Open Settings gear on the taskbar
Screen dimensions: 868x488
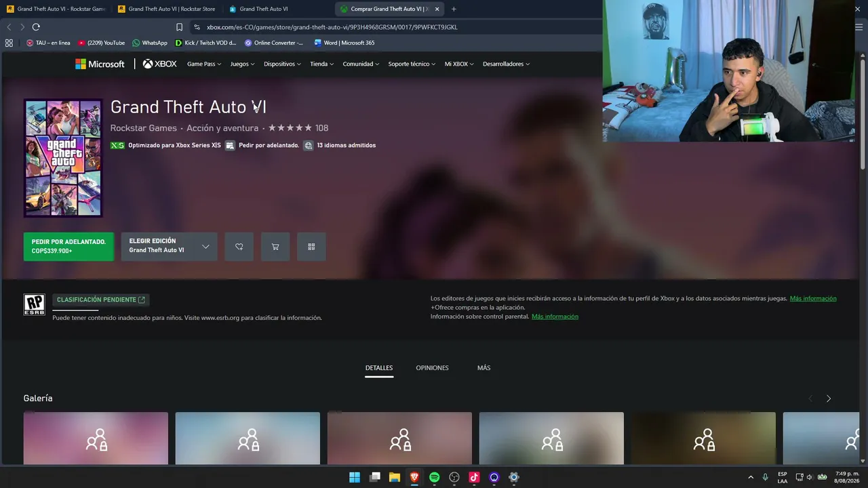[514, 477]
